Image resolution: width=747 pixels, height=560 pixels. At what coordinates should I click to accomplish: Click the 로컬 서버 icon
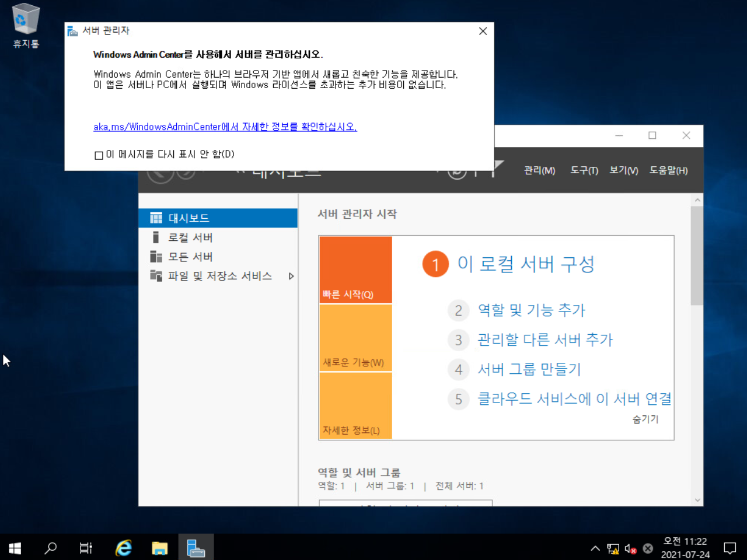pyautogui.click(x=155, y=237)
